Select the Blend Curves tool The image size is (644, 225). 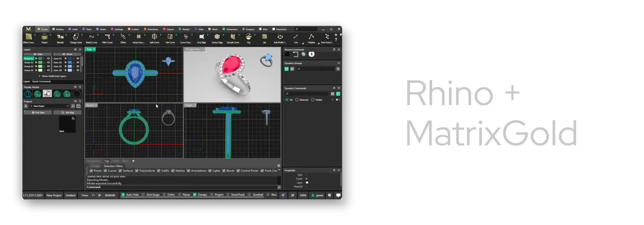(x=92, y=38)
